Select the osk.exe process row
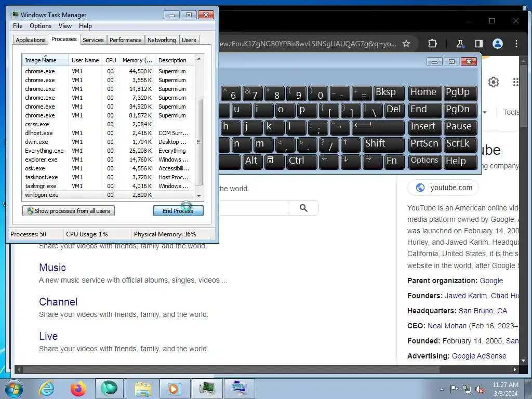Viewport: 532px width, 399px height. [x=108, y=168]
